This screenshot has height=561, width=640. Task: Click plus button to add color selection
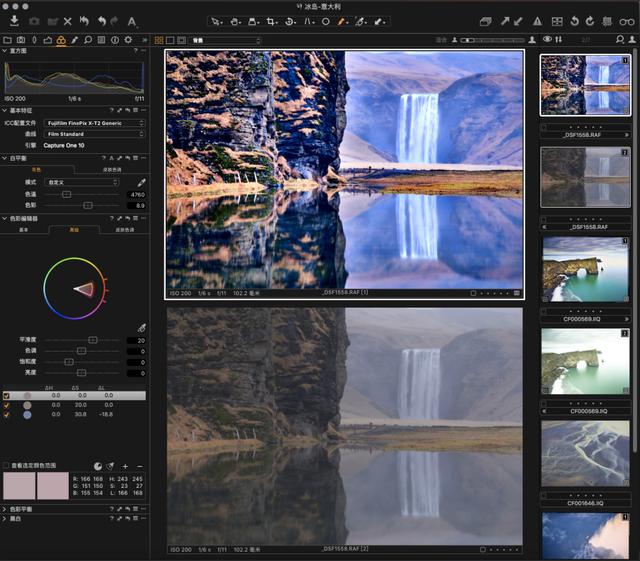(x=125, y=466)
